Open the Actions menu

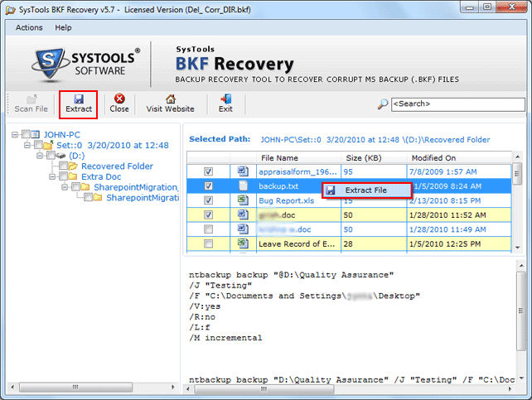(29, 27)
